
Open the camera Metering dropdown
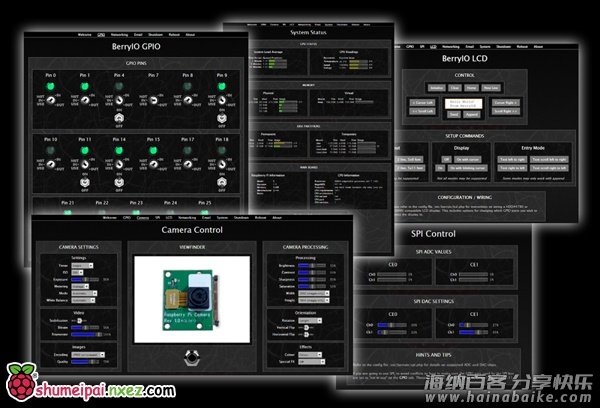point(80,286)
